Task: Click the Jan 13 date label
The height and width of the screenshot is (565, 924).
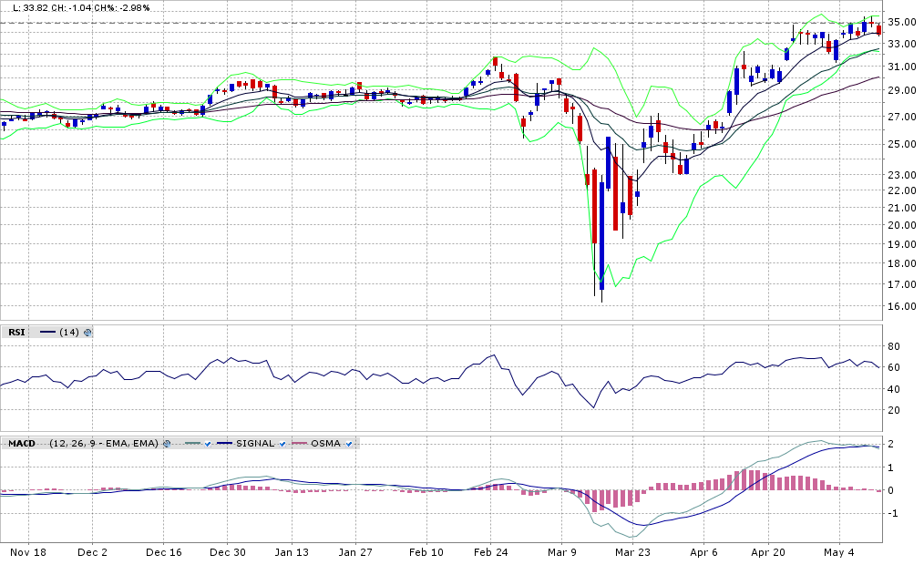Action: pos(292,552)
